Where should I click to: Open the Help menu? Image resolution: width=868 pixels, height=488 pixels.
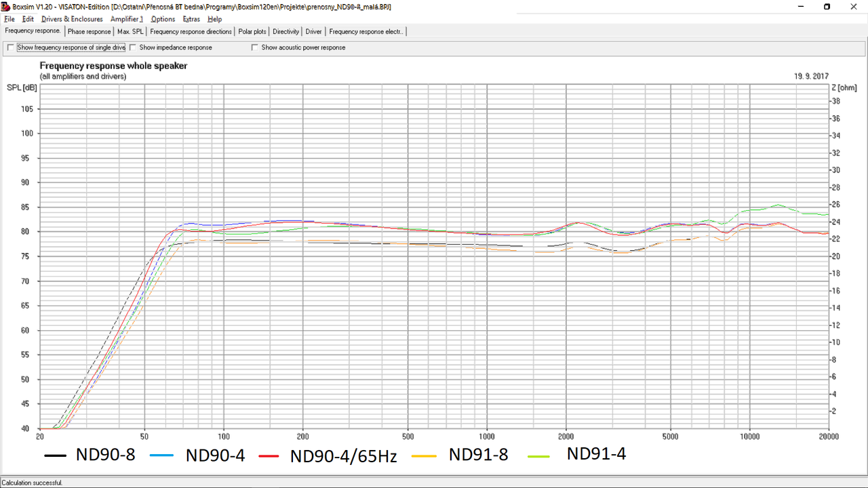[x=214, y=19]
